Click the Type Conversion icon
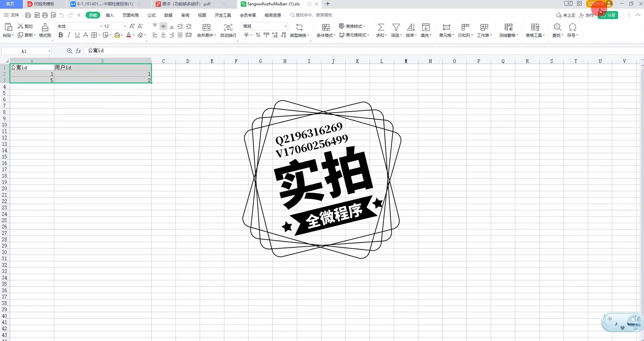The width and height of the screenshot is (644, 341). click(300, 27)
